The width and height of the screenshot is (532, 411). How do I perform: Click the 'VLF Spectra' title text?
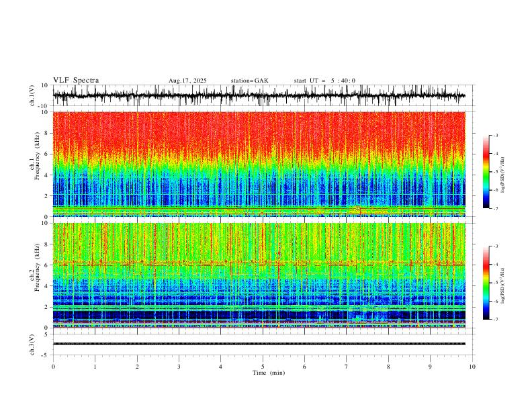click(76, 81)
